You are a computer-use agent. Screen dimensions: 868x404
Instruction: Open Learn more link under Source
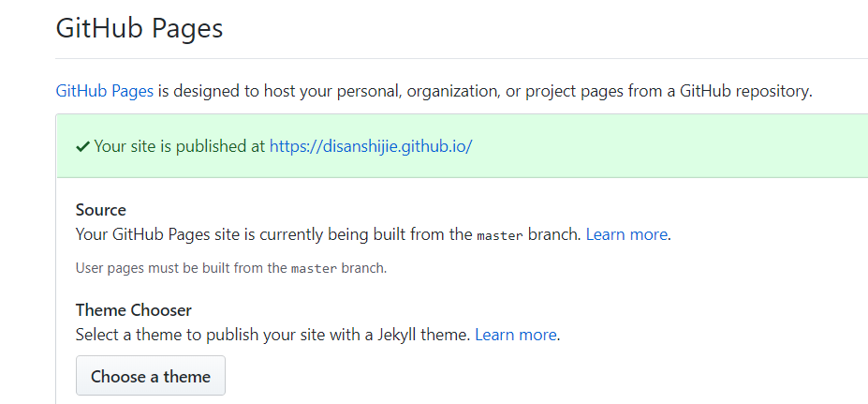[626, 234]
